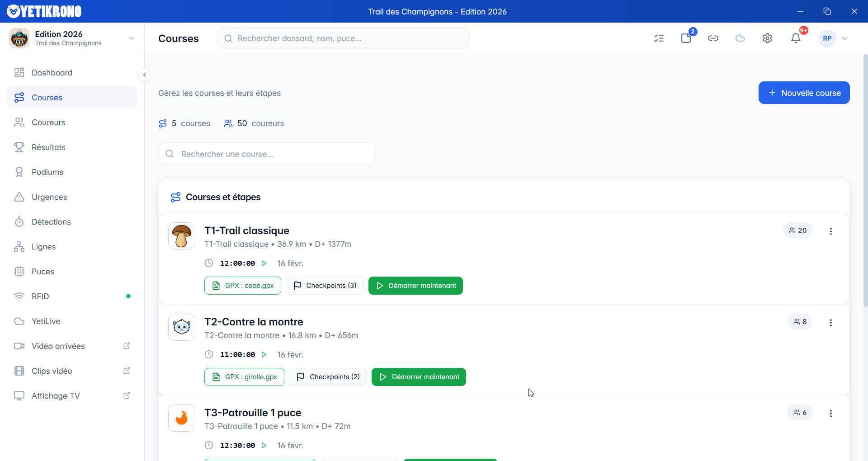The width and height of the screenshot is (868, 461).
Task: Open the RP user profile dropdown
Action: click(834, 38)
